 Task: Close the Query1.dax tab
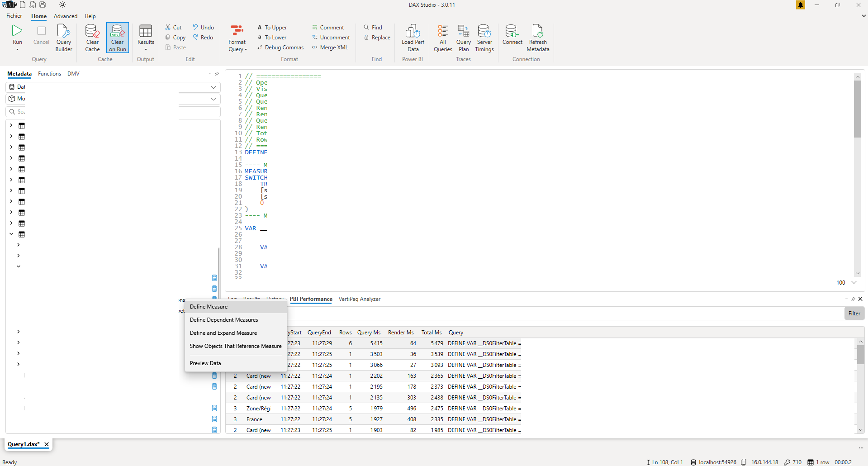47,444
